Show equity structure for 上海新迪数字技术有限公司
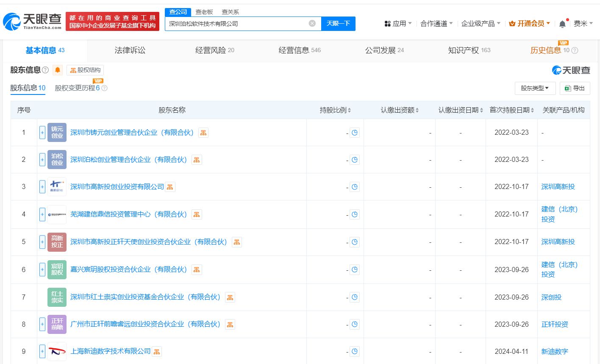Image resolution: width=600 pixels, height=364 pixels. 157,351
